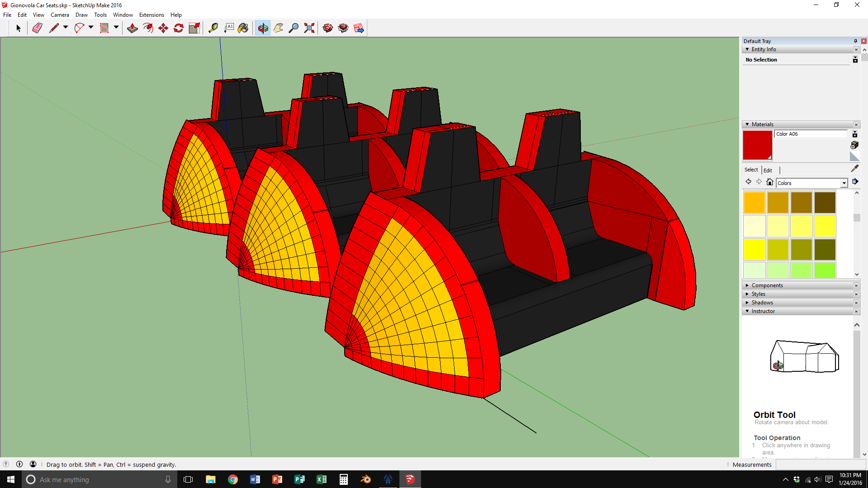Toggle Default Tray auto-hide pin
This screenshot has width=868, height=488.
point(855,41)
